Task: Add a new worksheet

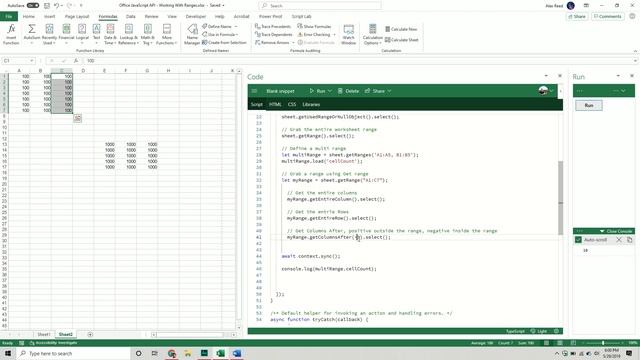Action: pos(90,334)
